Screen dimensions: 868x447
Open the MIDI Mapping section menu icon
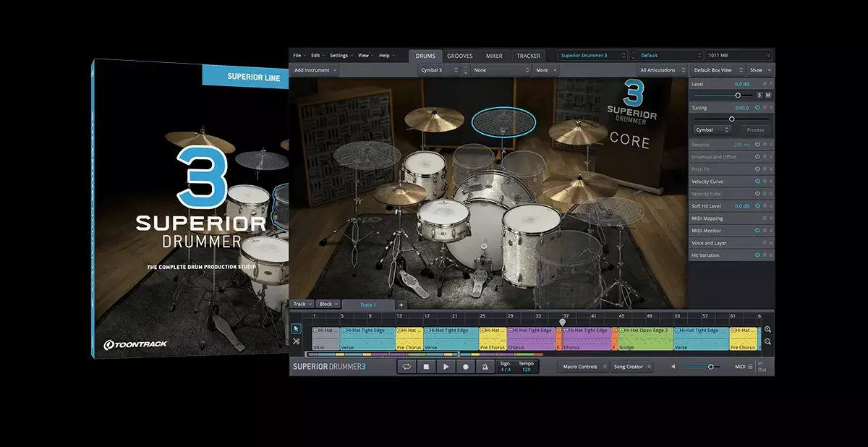tap(765, 218)
